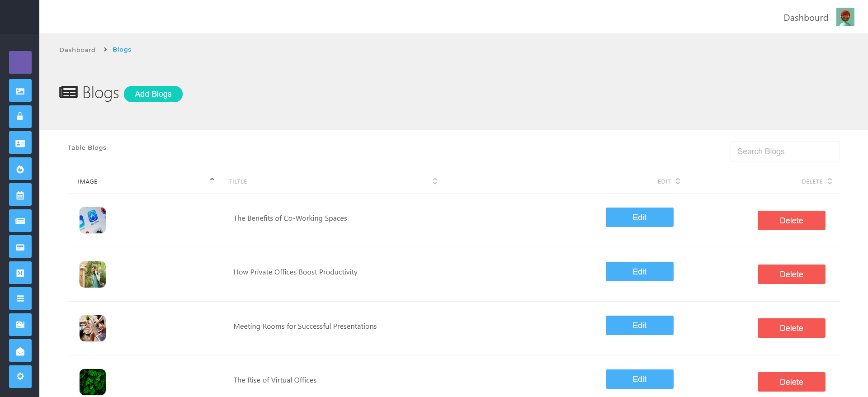Click the lock icon in sidebar
Screen dimensions: 868x397
pos(20,117)
